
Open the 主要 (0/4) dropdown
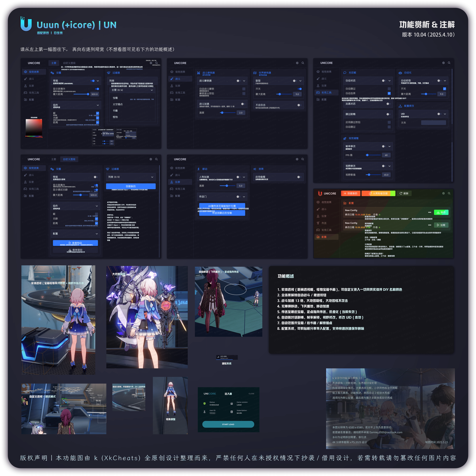(x=132, y=90)
